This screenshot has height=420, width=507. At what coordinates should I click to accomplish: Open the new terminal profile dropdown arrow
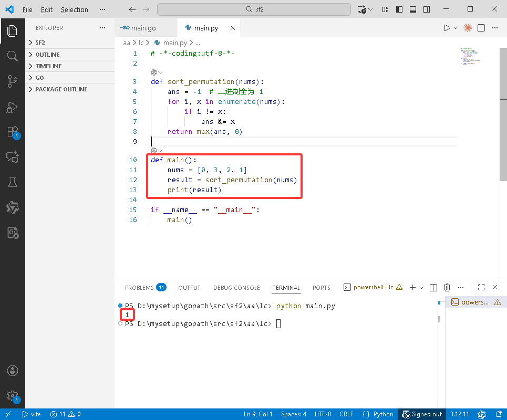tap(421, 287)
